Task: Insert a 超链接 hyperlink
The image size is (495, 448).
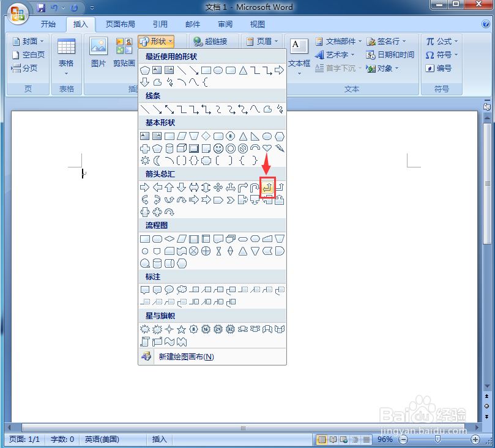Action: tap(211, 42)
